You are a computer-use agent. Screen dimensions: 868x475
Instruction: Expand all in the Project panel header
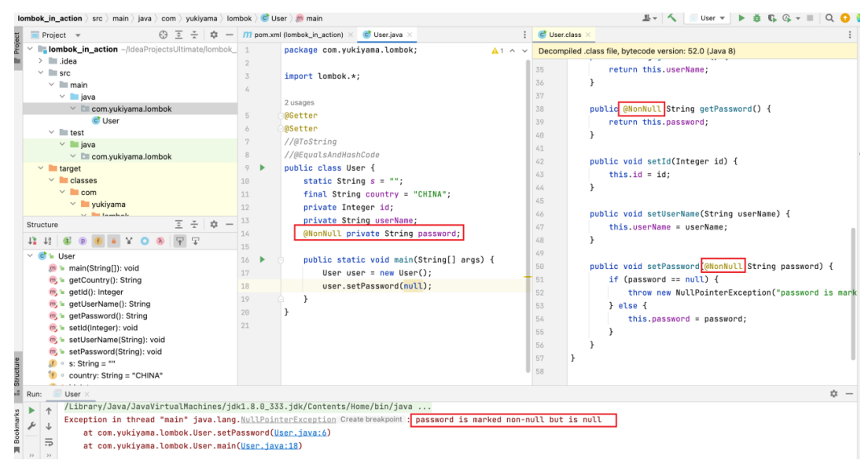[x=178, y=35]
